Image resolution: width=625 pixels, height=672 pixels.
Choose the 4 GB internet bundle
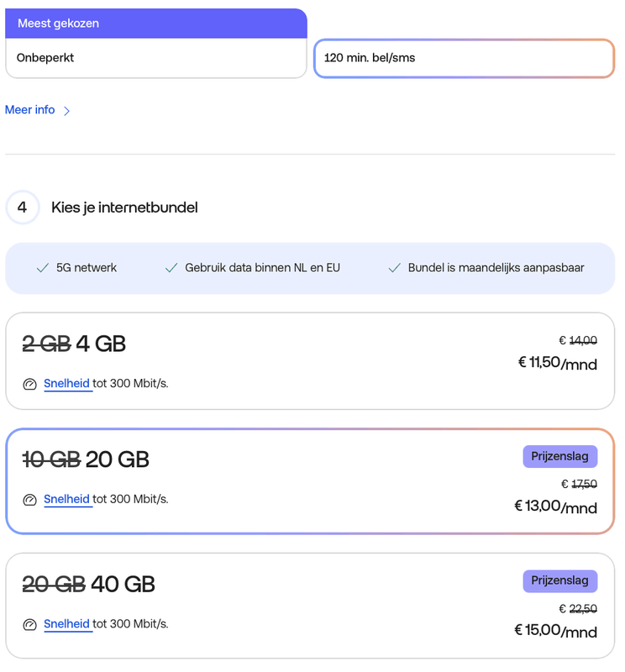click(310, 361)
